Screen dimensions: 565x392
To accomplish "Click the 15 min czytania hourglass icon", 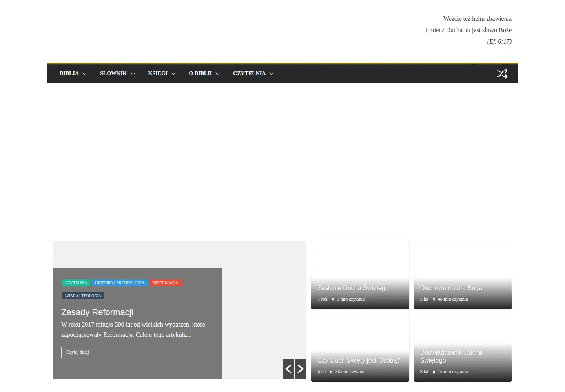I will pyautogui.click(x=434, y=372).
